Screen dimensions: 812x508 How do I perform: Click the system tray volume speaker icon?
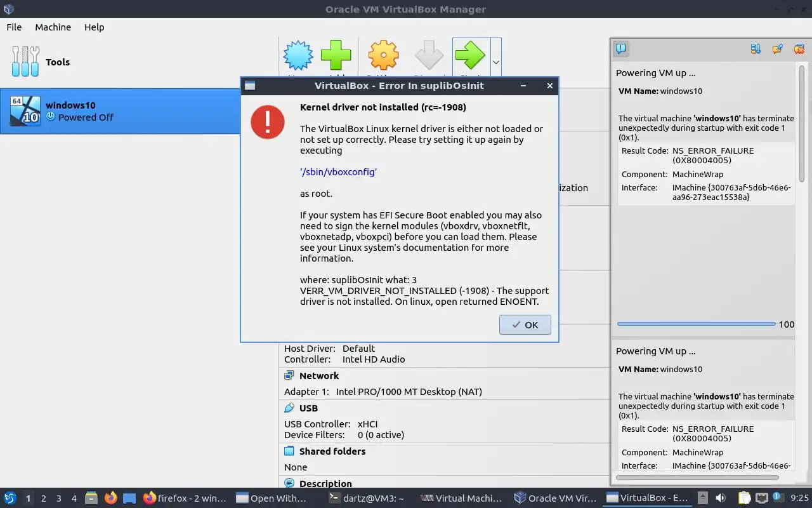(x=721, y=498)
